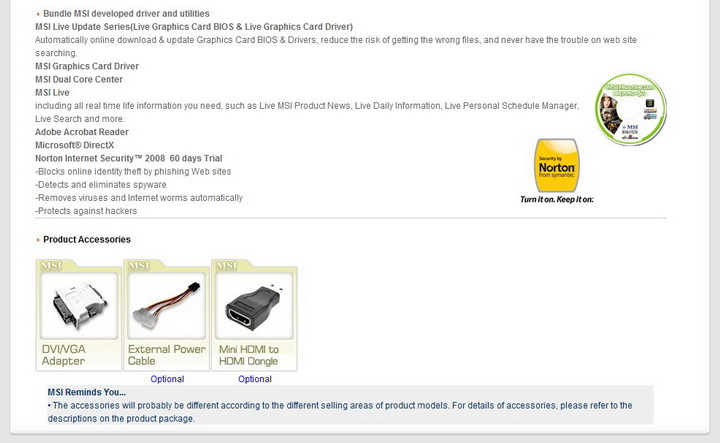Click the Norton Internet Security 2008 trial text
The height and width of the screenshot is (443, 720).
(128, 158)
